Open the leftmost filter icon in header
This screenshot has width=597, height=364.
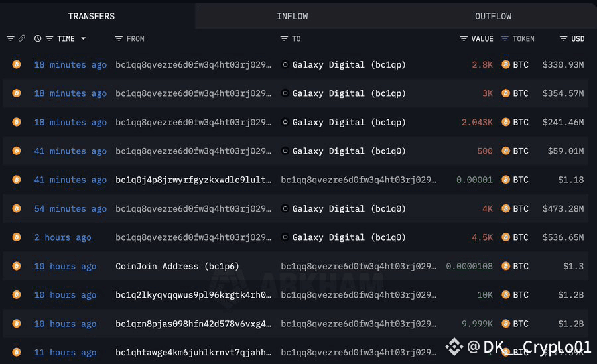(10, 38)
